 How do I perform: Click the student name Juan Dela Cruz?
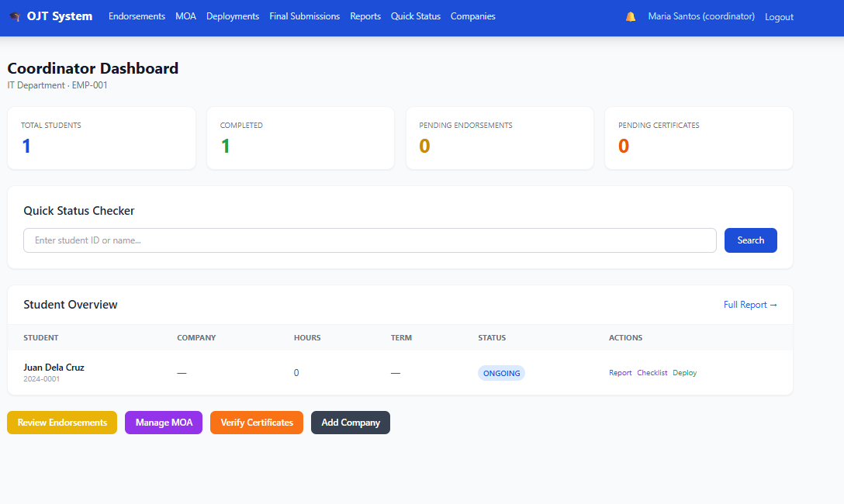pyautogui.click(x=54, y=368)
